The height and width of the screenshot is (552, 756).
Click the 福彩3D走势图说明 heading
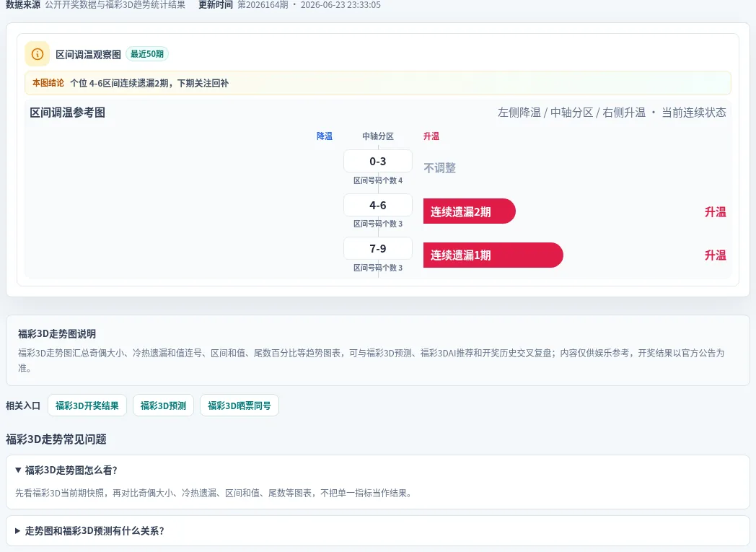(x=57, y=333)
